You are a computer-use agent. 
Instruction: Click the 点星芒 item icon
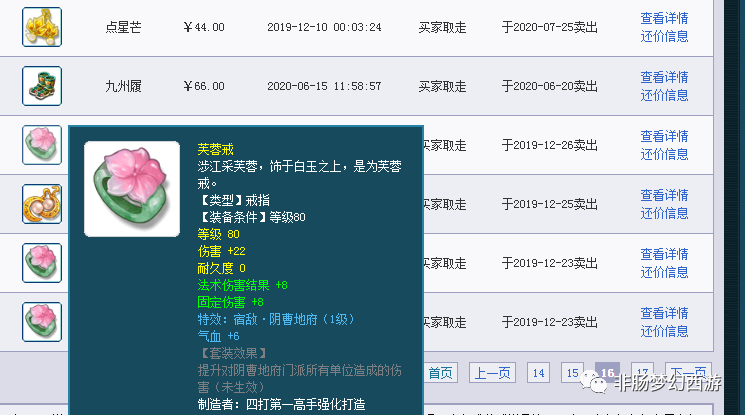[x=42, y=27]
